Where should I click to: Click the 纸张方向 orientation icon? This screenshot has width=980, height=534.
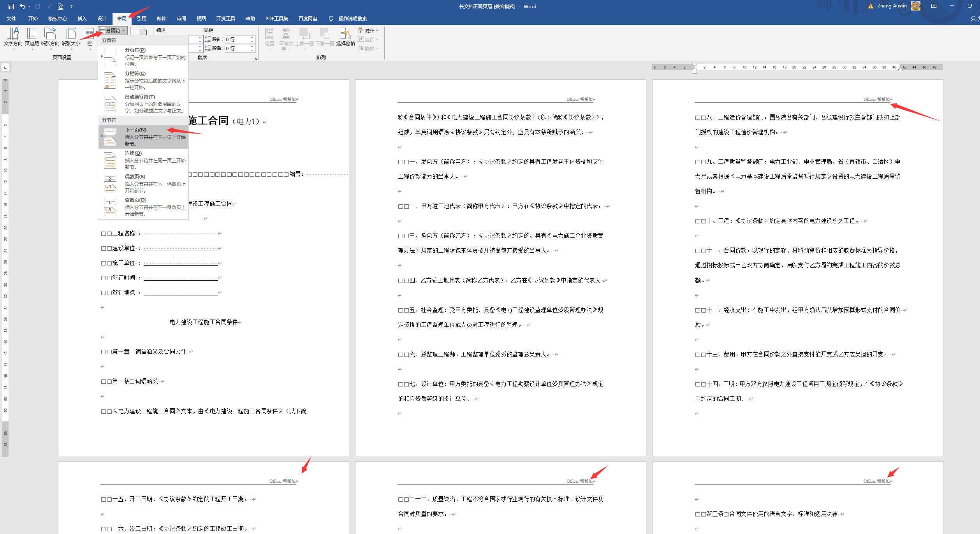pyautogui.click(x=50, y=39)
